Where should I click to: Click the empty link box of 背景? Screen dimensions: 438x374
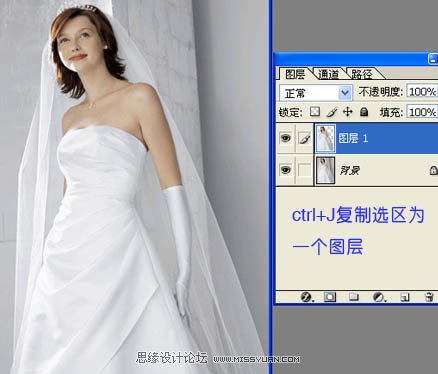tap(304, 170)
